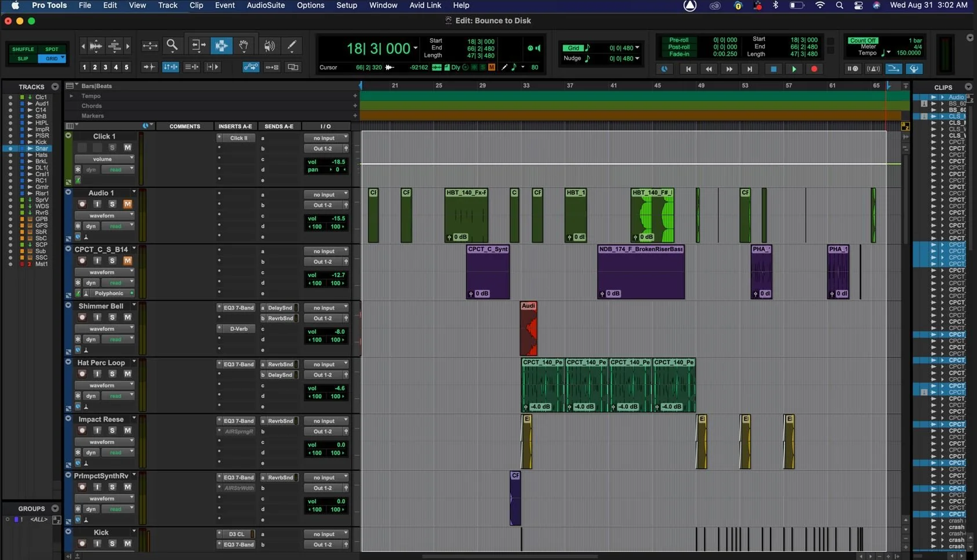The width and height of the screenshot is (977, 560).
Task: Open the AudioSuite menu
Action: click(266, 5)
